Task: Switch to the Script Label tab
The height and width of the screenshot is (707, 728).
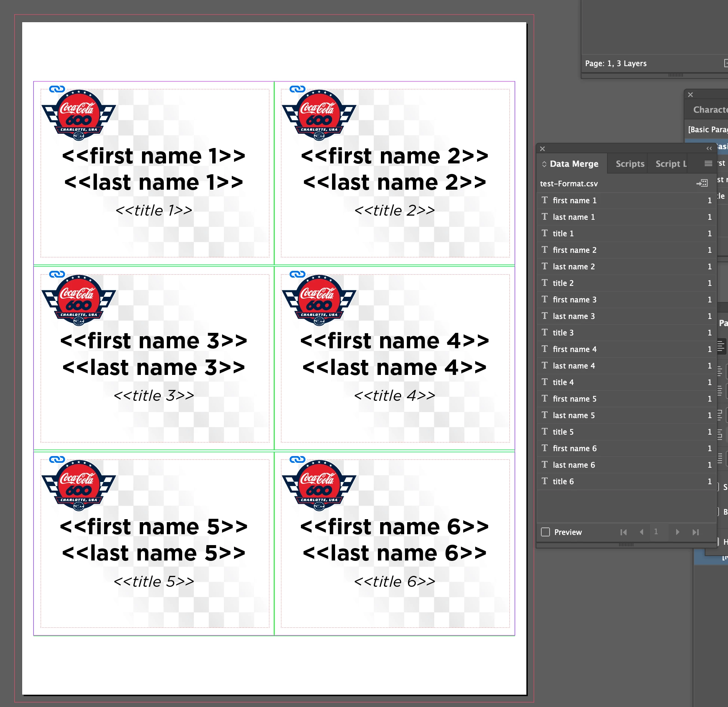Action: pyautogui.click(x=671, y=164)
